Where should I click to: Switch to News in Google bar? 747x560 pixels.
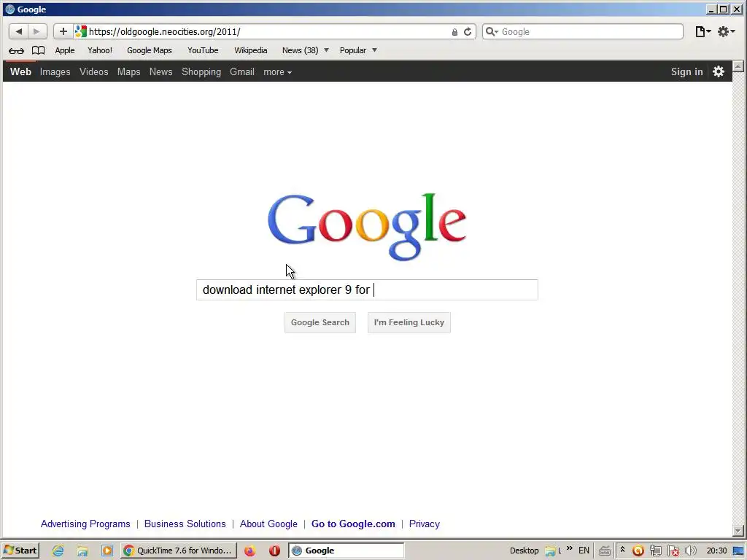(161, 72)
